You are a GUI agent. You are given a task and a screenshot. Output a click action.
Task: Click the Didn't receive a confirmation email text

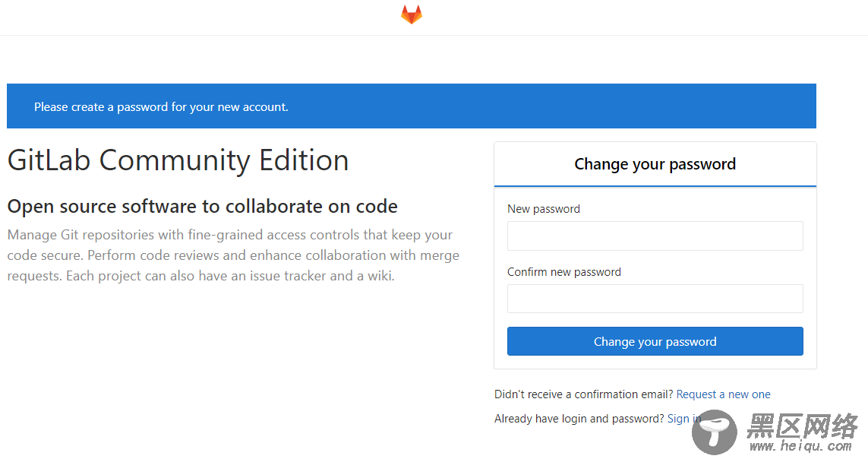click(x=583, y=394)
